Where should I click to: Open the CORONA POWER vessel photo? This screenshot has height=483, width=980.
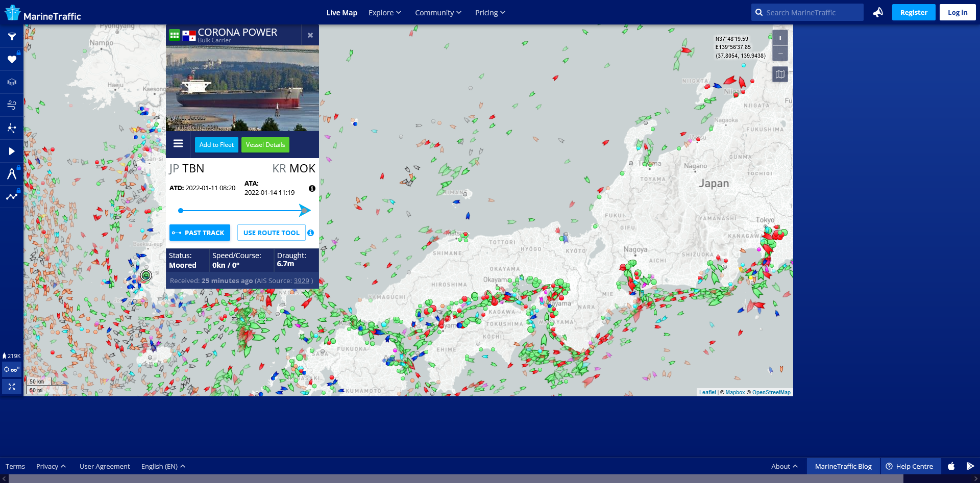(x=242, y=88)
